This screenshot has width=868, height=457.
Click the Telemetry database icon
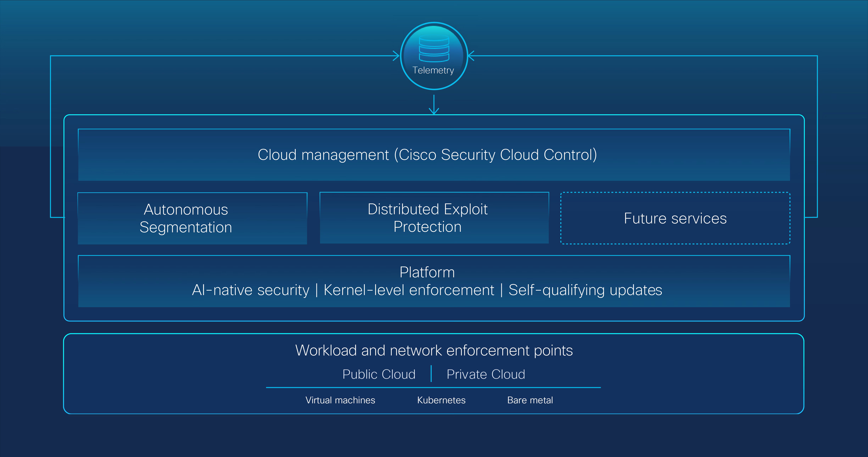434,49
